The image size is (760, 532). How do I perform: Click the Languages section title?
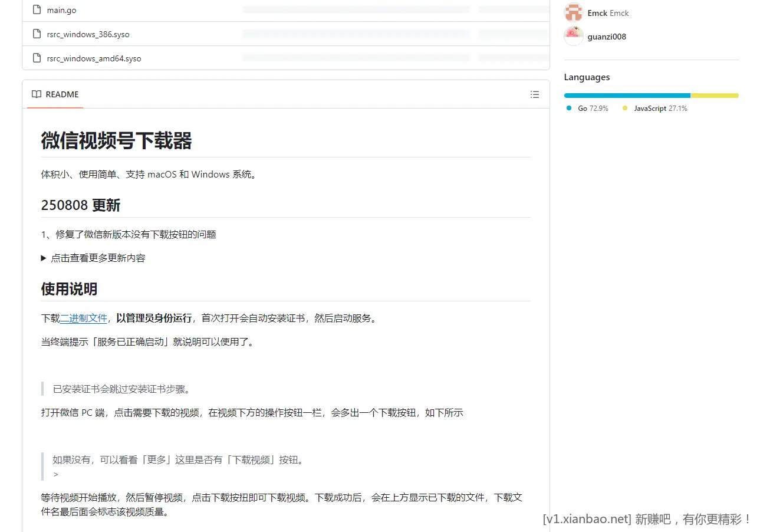coord(587,77)
